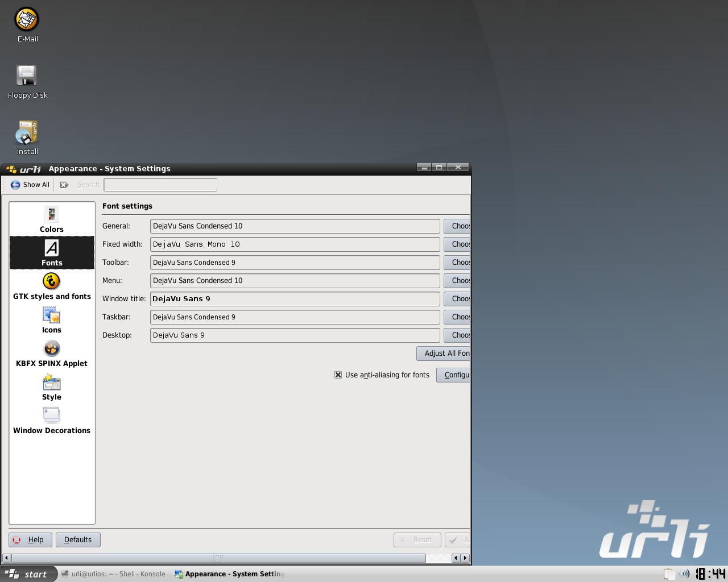Switch to the Shell - Konsole taskbar entry
This screenshot has height=582, width=728.
[113, 574]
